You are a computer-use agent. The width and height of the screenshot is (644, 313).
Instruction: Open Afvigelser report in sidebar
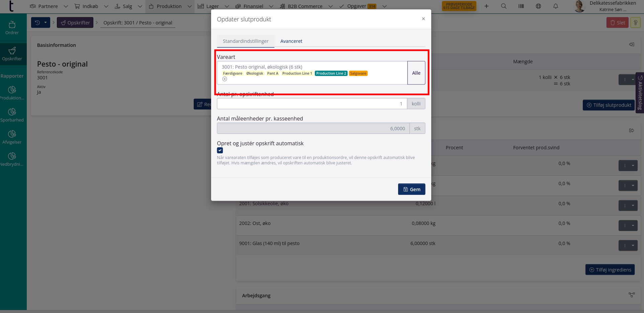pyautogui.click(x=12, y=137)
